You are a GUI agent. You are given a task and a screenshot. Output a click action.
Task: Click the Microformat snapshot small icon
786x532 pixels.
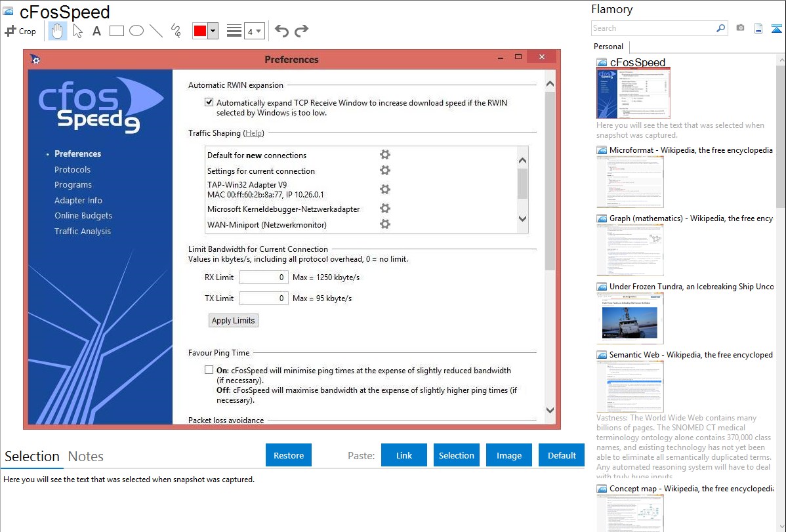(x=602, y=150)
